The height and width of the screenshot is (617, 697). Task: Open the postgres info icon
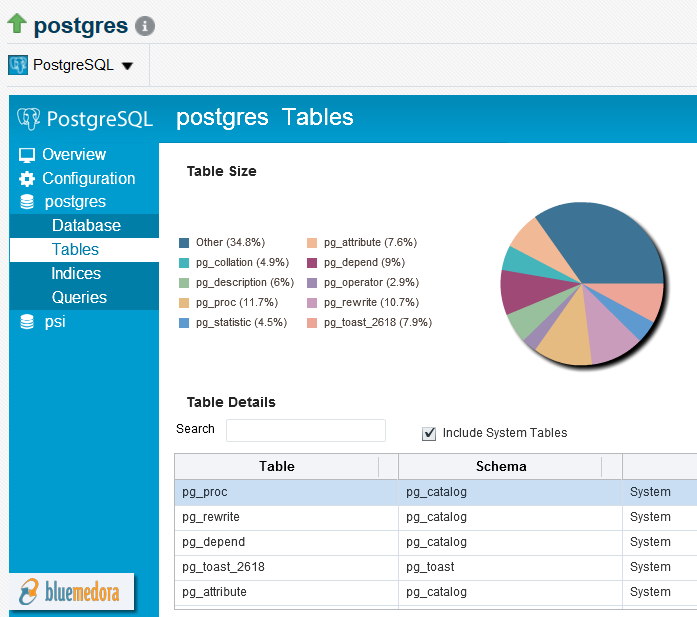point(145,26)
